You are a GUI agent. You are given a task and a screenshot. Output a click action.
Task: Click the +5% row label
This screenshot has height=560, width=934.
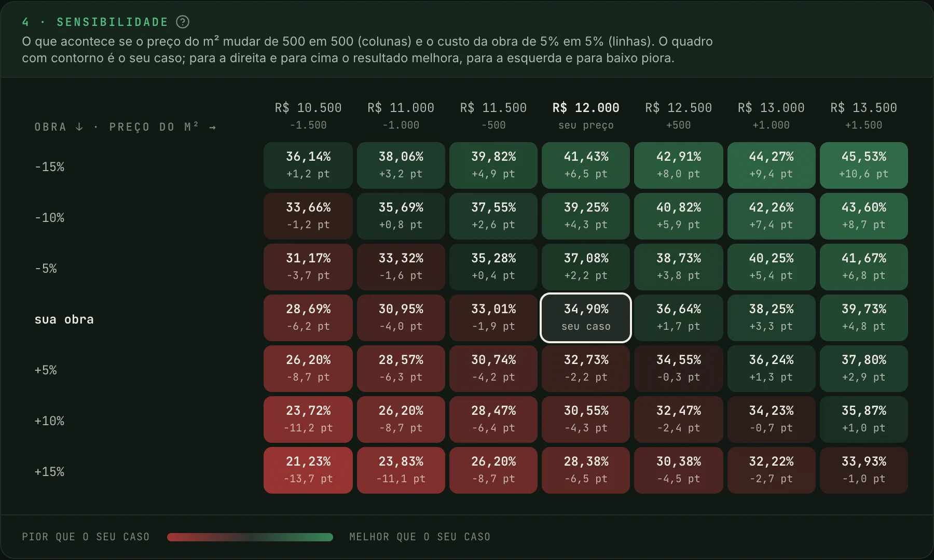click(x=46, y=370)
